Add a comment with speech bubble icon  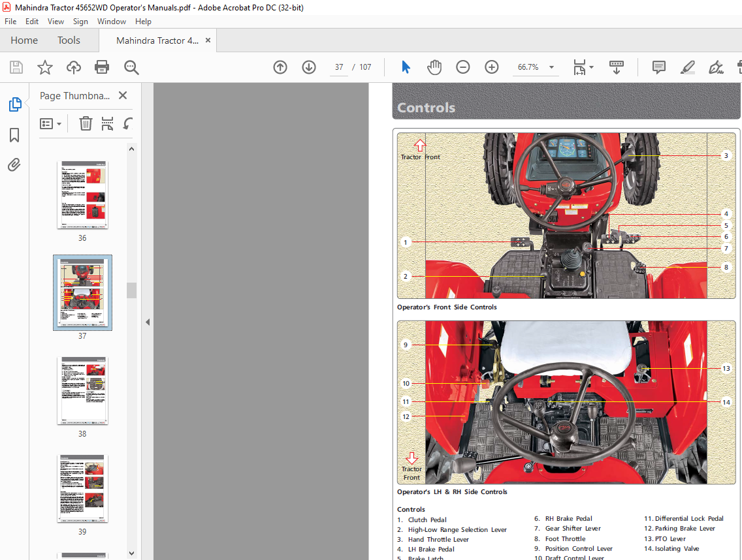pos(658,67)
